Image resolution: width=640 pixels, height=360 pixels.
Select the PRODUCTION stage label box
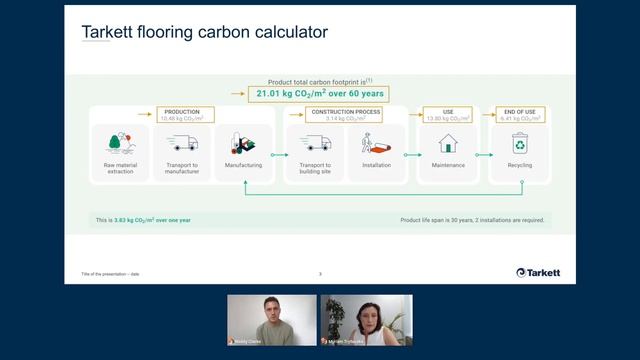[x=185, y=115]
